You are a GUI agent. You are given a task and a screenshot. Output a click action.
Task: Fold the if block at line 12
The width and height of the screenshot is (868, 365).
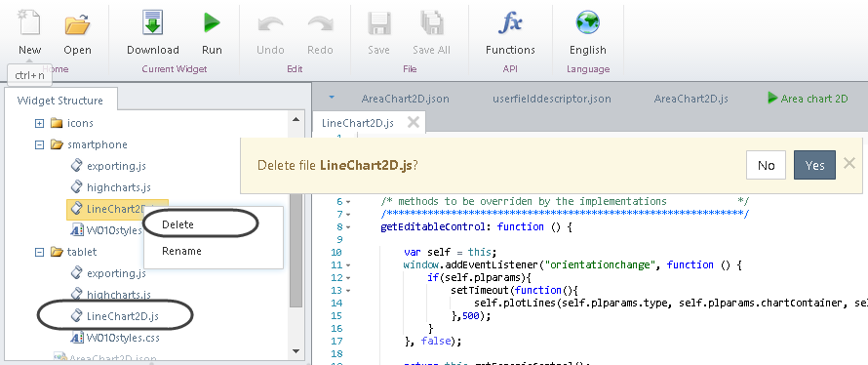348,278
